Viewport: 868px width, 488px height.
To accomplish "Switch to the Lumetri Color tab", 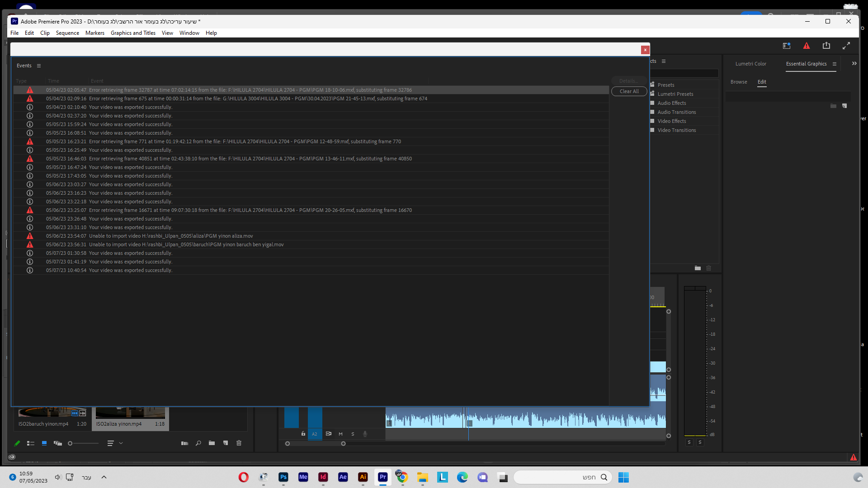I will 750,64.
